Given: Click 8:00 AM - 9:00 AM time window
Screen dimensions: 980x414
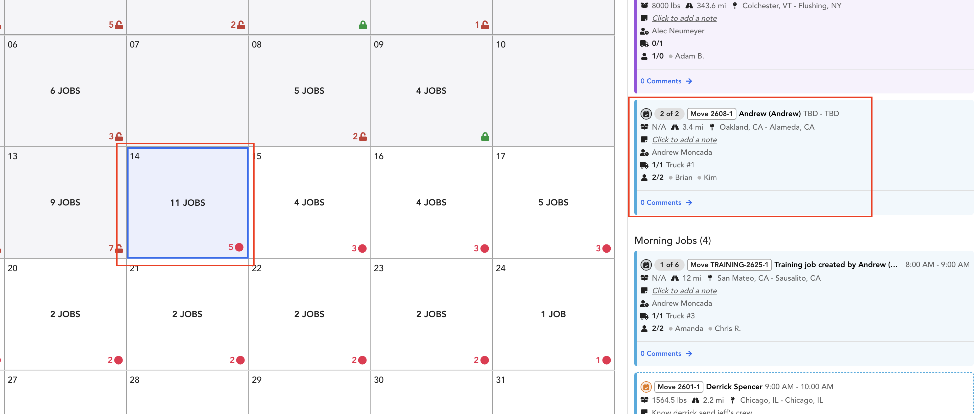Looking at the screenshot, I should pyautogui.click(x=937, y=265).
